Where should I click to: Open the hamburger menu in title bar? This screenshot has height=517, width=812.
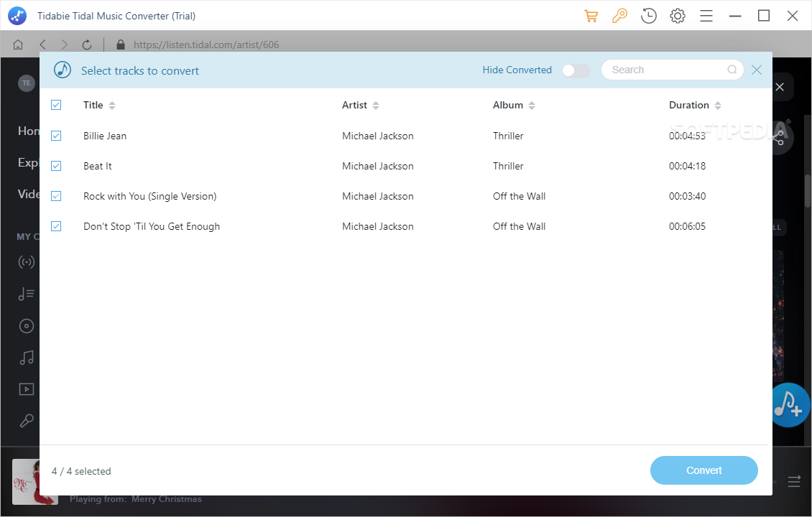[x=706, y=16]
